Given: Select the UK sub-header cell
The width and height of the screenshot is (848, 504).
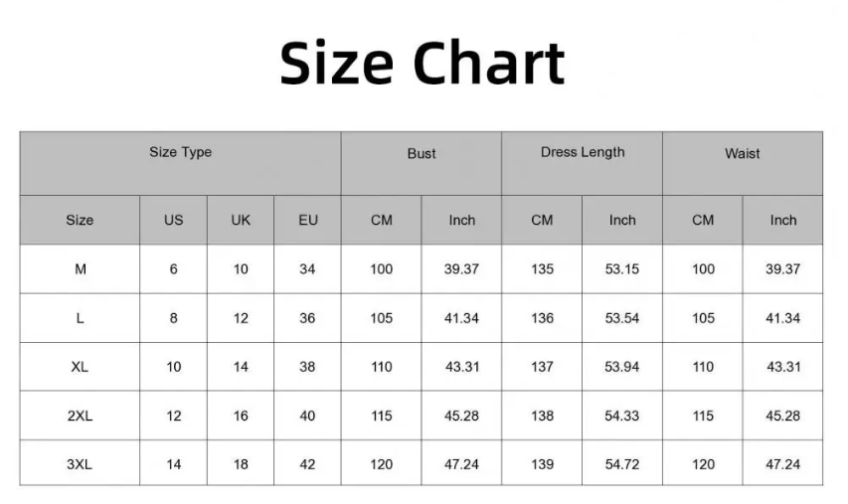Looking at the screenshot, I should [x=241, y=221].
